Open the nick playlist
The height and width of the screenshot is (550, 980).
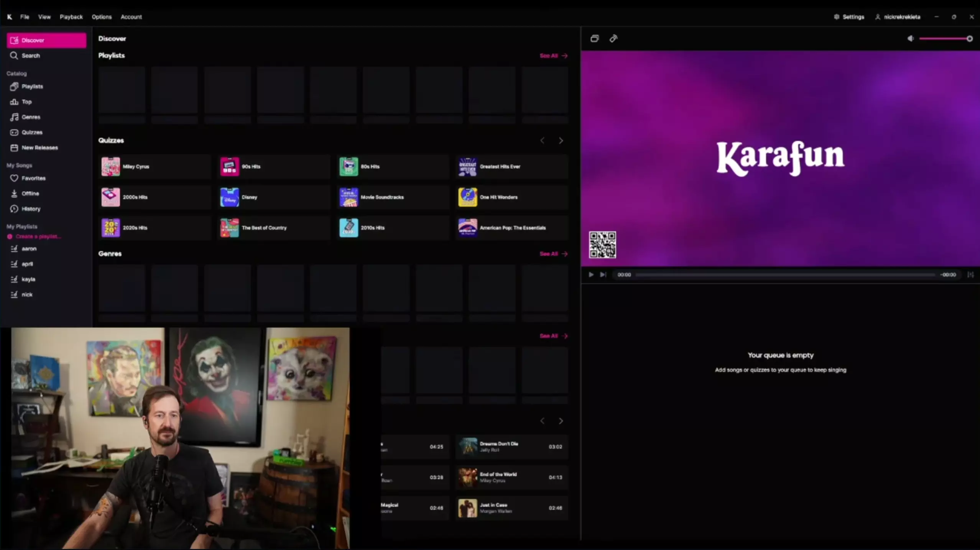pos(46,295)
